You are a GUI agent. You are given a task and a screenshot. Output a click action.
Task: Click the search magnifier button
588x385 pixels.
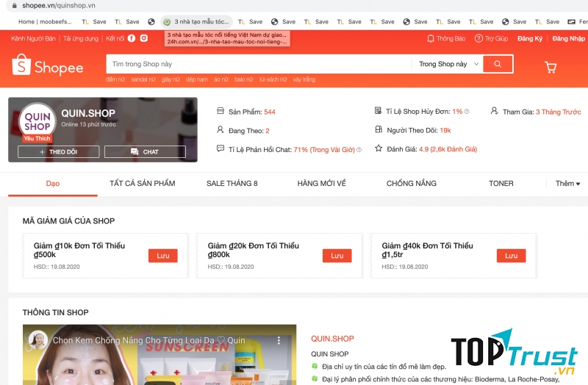[498, 64]
